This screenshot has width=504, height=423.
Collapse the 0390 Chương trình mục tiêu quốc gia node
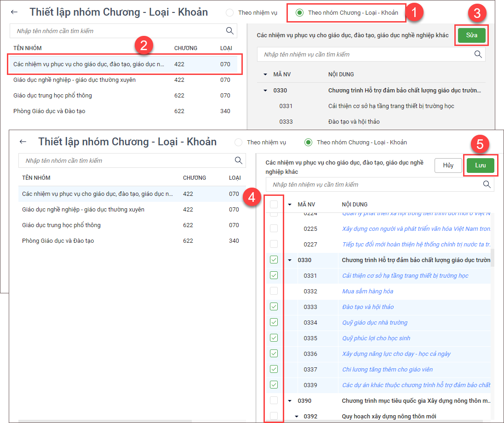[x=290, y=401]
